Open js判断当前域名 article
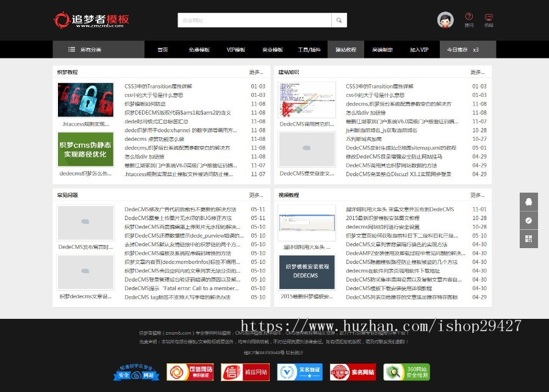 coord(381,130)
